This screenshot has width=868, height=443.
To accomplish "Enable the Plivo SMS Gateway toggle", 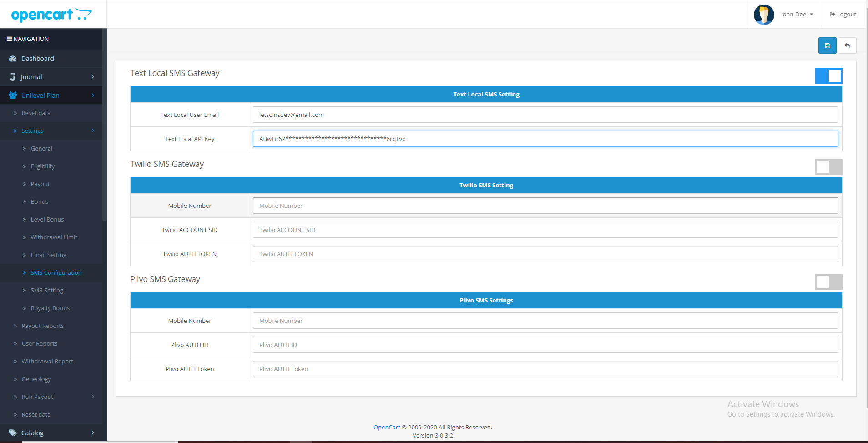I will click(828, 282).
